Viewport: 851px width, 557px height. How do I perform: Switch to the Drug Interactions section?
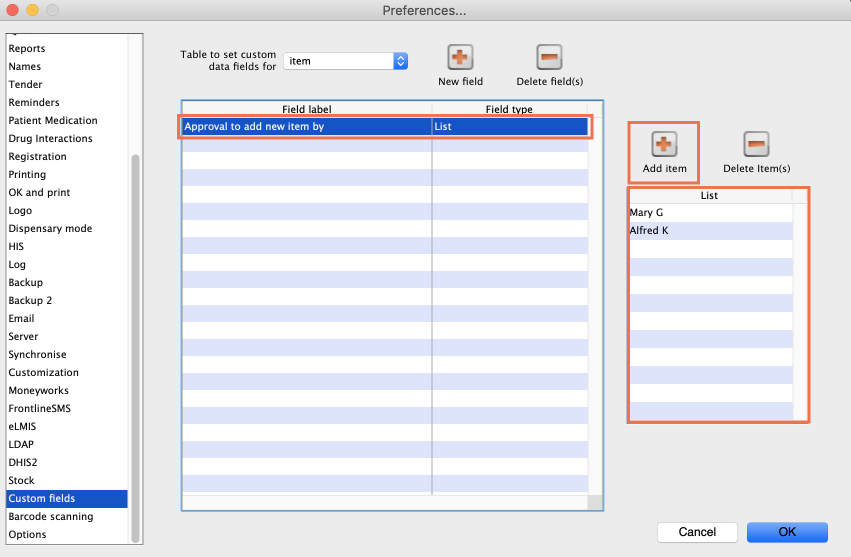[50, 138]
